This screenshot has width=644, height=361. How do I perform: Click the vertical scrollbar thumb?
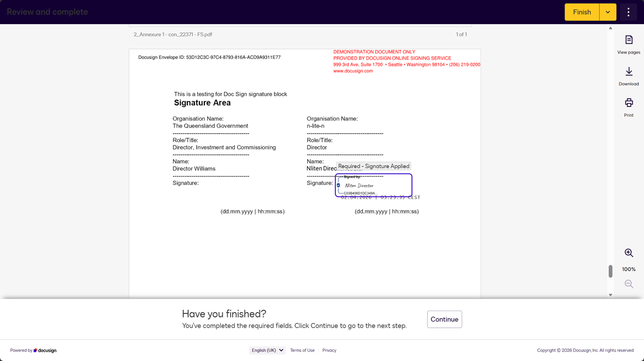[610, 271]
